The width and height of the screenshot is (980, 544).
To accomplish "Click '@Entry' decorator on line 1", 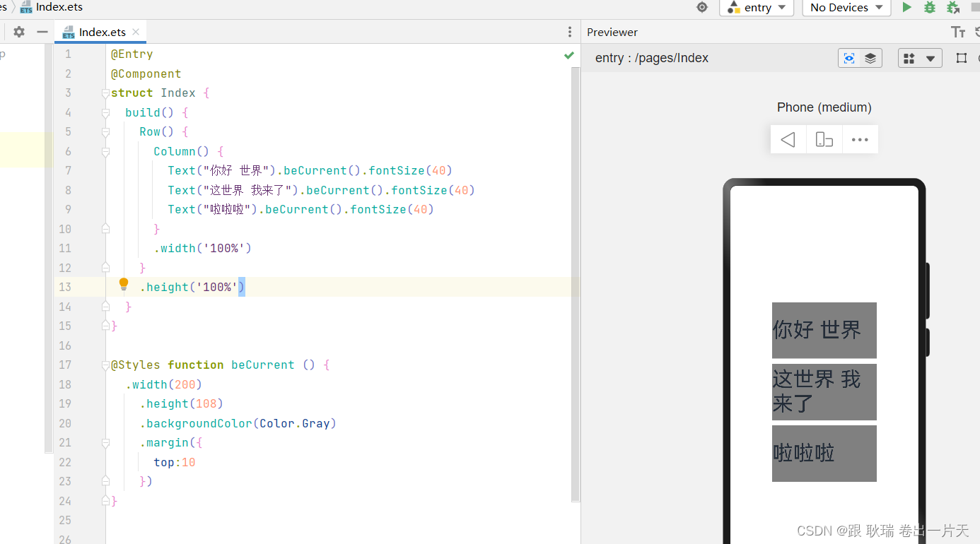I will [132, 54].
